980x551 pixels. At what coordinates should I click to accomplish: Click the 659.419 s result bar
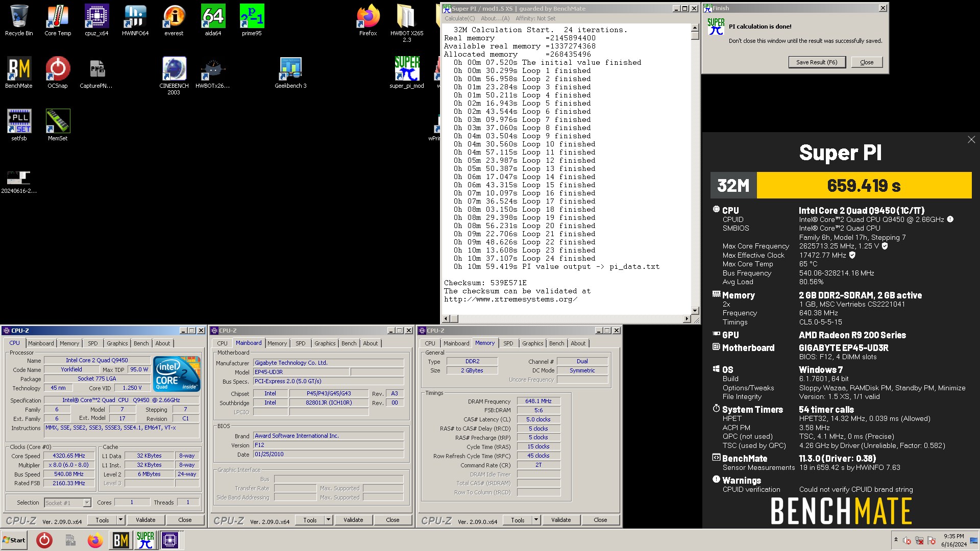tap(864, 185)
